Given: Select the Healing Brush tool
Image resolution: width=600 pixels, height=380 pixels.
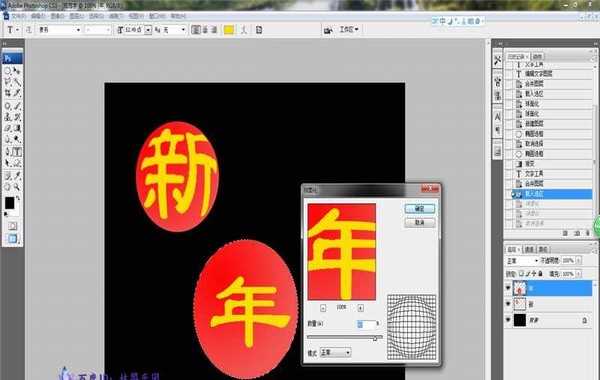Looking at the screenshot, I should click(x=8, y=106).
